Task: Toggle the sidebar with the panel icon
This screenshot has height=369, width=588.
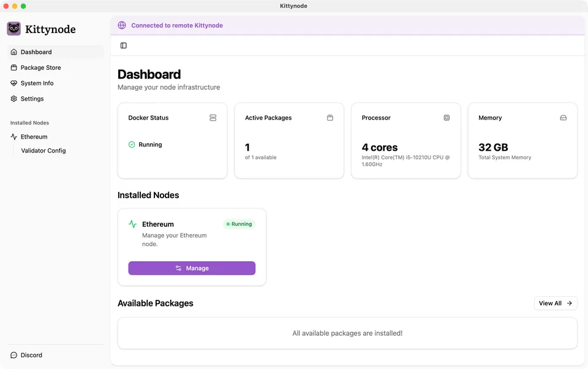Action: click(123, 45)
